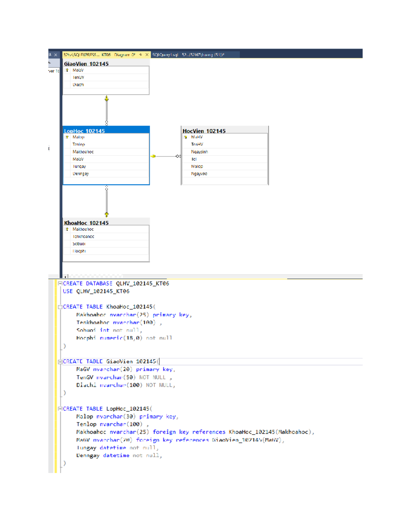Switch to the Diagram_0 KT06 tab
The image size is (411, 532).
[99, 55]
